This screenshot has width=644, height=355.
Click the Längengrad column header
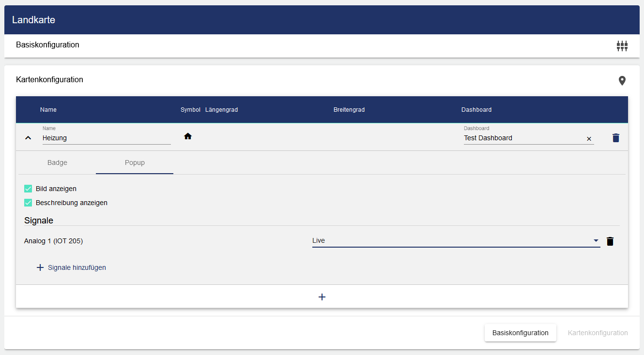(x=221, y=110)
